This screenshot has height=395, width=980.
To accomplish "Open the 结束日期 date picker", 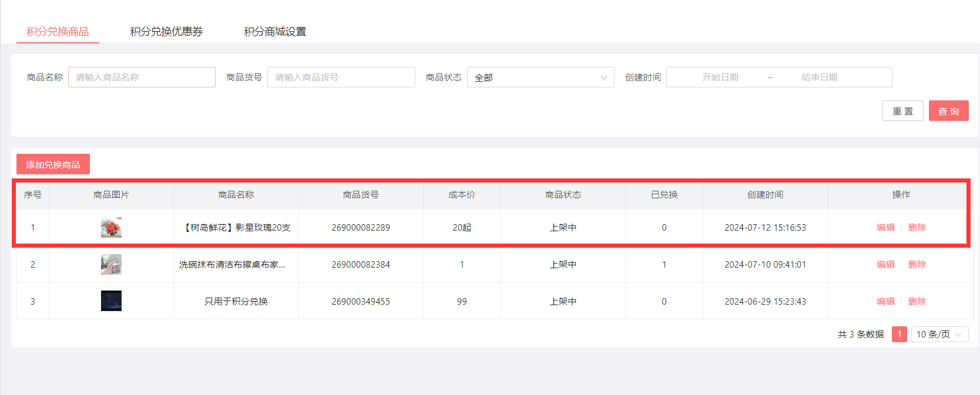I will tap(819, 77).
